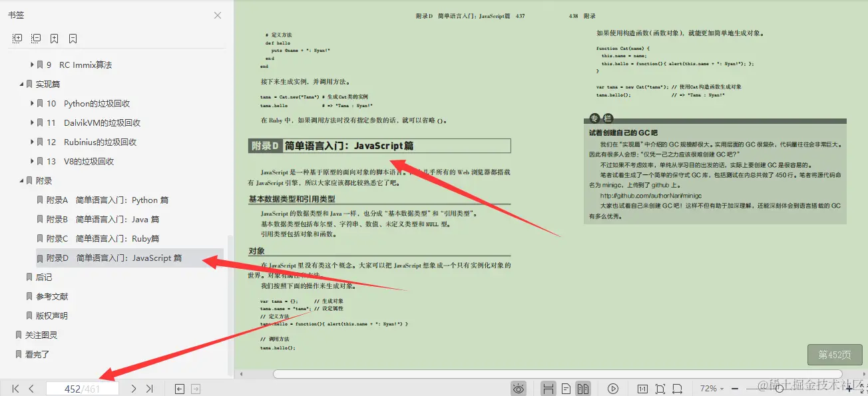Set zoom to actual size 1:1

tap(643, 388)
